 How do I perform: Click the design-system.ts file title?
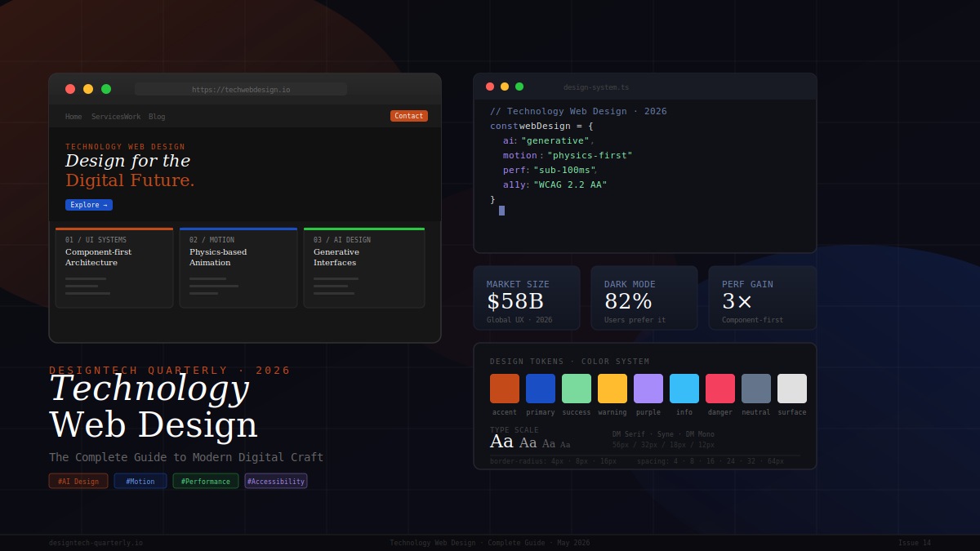pos(596,87)
